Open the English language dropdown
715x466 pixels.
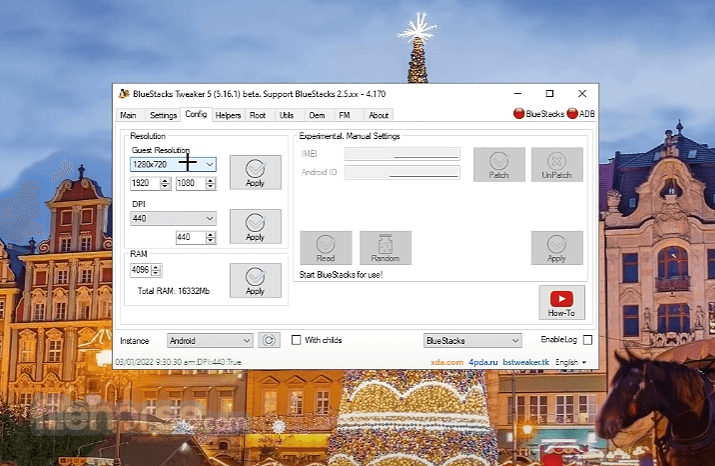click(x=570, y=362)
